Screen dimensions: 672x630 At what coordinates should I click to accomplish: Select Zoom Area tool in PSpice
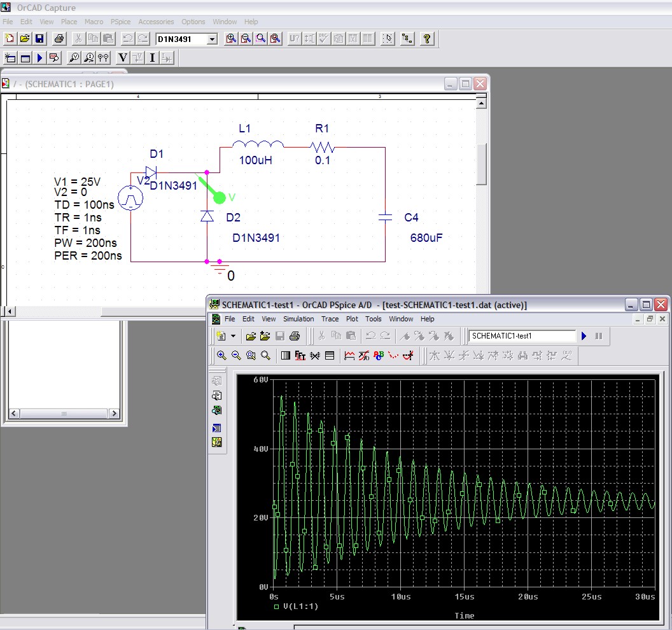click(251, 355)
